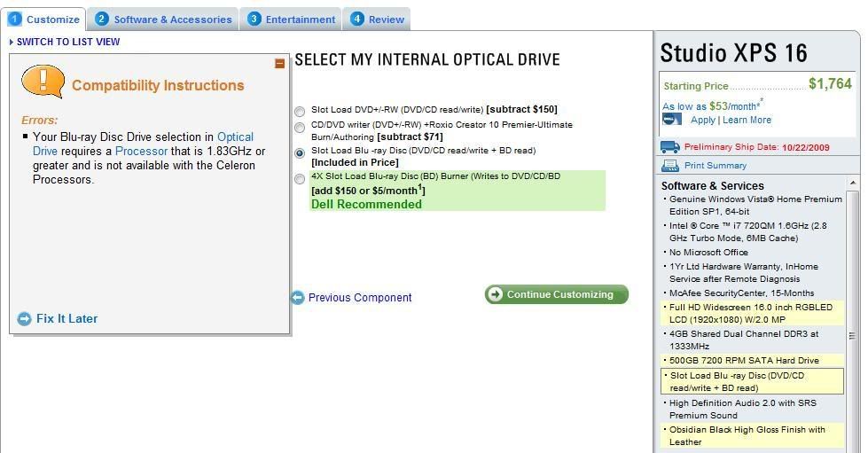
Task: Select Slot Load Blu-ray Disc read option
Action: pos(300,152)
